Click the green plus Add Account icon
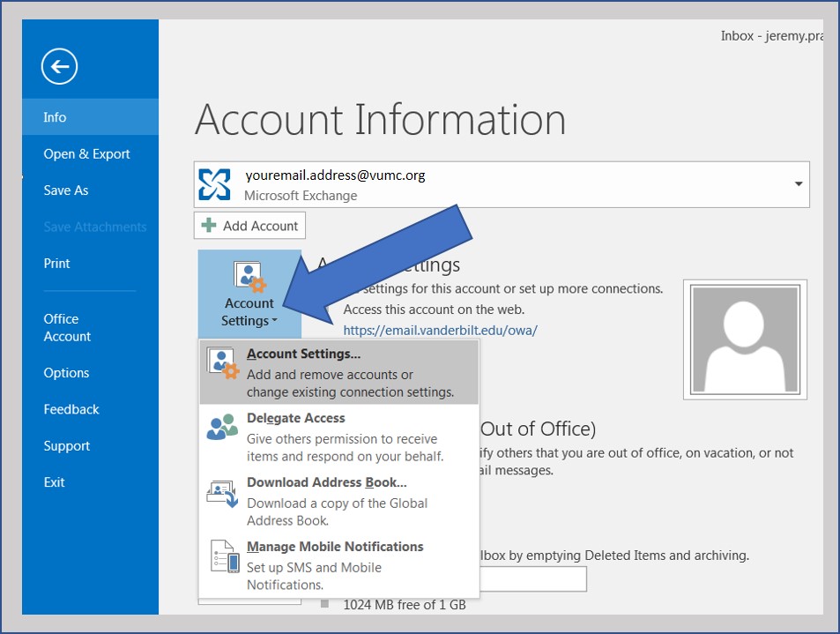840x634 pixels. click(208, 225)
